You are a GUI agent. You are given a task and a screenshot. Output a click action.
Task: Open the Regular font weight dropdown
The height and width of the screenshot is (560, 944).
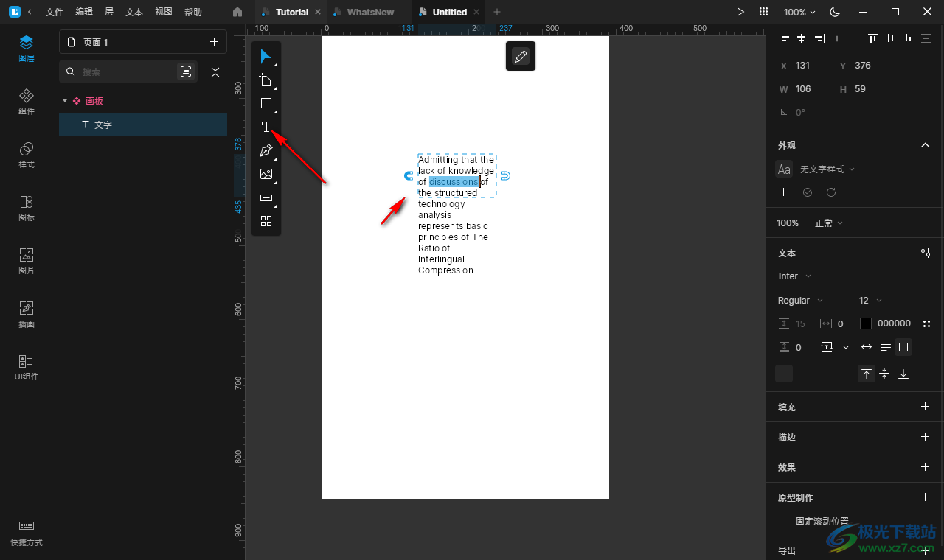[x=800, y=301]
